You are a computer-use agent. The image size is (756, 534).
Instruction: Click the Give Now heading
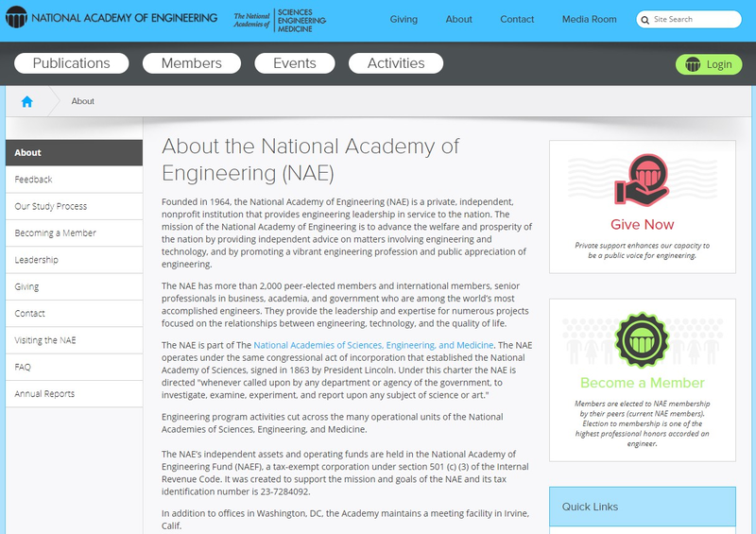tap(643, 224)
